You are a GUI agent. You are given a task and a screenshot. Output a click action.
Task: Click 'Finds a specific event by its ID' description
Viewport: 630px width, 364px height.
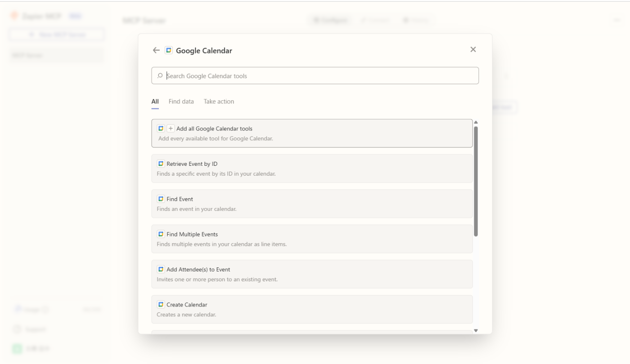click(x=216, y=173)
